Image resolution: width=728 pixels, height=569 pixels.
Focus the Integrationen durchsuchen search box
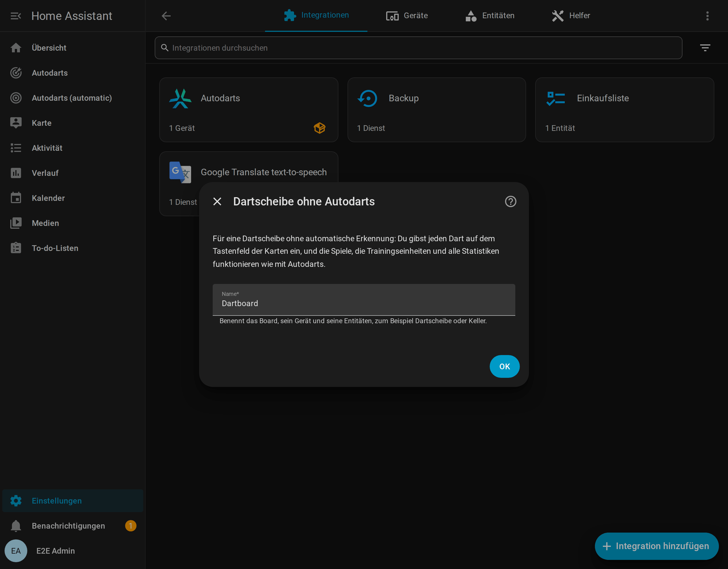pyautogui.click(x=418, y=48)
